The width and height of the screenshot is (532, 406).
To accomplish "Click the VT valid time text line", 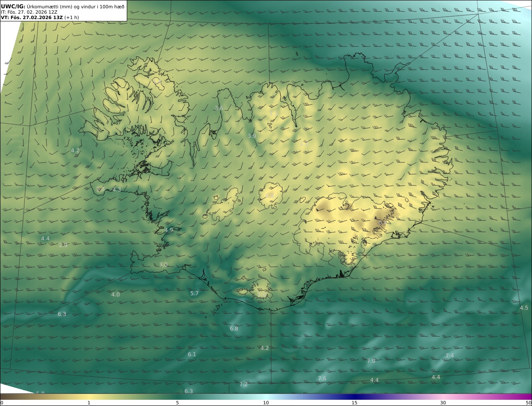I will point(40,17).
